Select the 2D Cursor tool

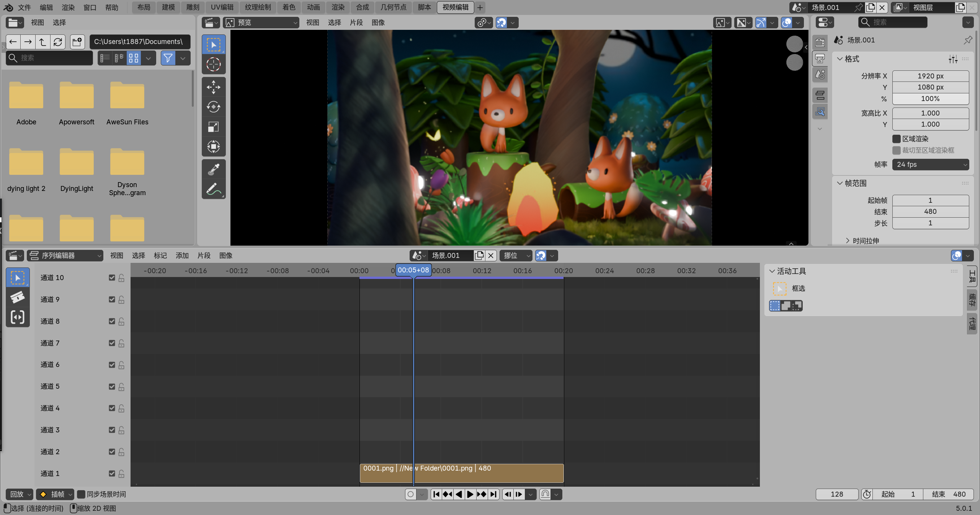point(213,64)
